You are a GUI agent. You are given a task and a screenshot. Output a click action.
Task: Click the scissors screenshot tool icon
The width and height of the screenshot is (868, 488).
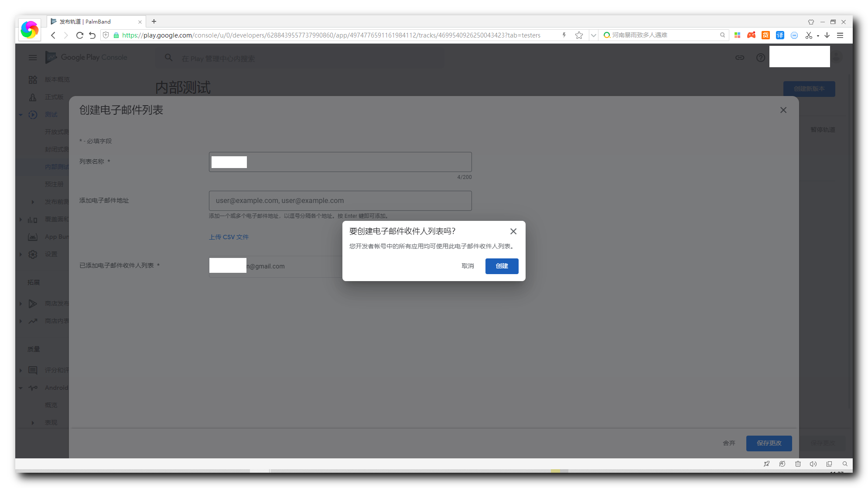coord(809,35)
